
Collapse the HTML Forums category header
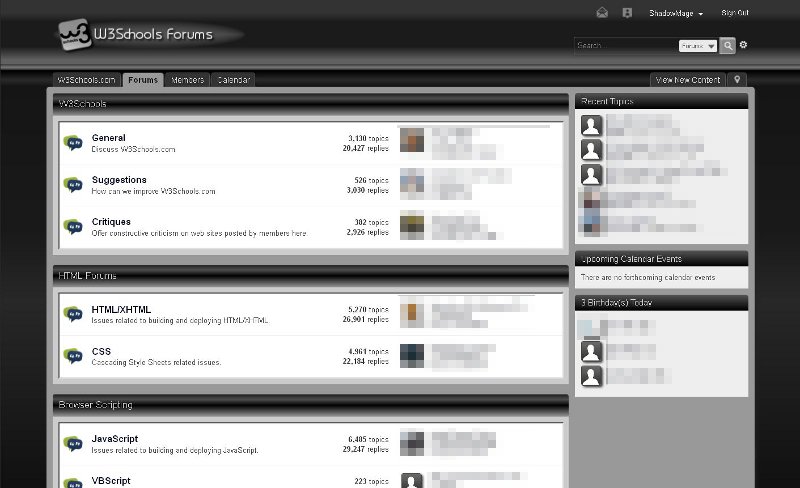tap(311, 276)
